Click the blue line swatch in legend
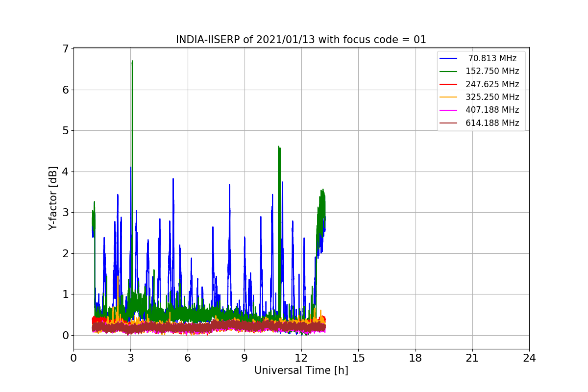Image resolution: width=588 pixels, height=392 pixels. coord(448,58)
